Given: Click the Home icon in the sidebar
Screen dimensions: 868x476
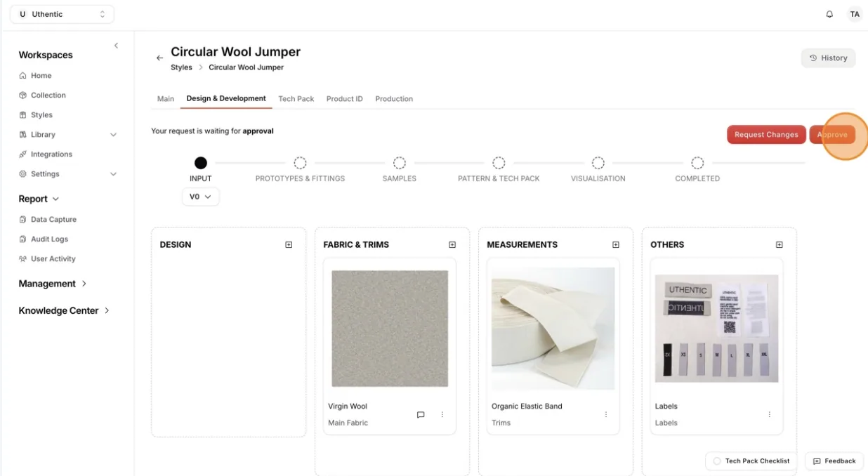Looking at the screenshot, I should pos(23,76).
